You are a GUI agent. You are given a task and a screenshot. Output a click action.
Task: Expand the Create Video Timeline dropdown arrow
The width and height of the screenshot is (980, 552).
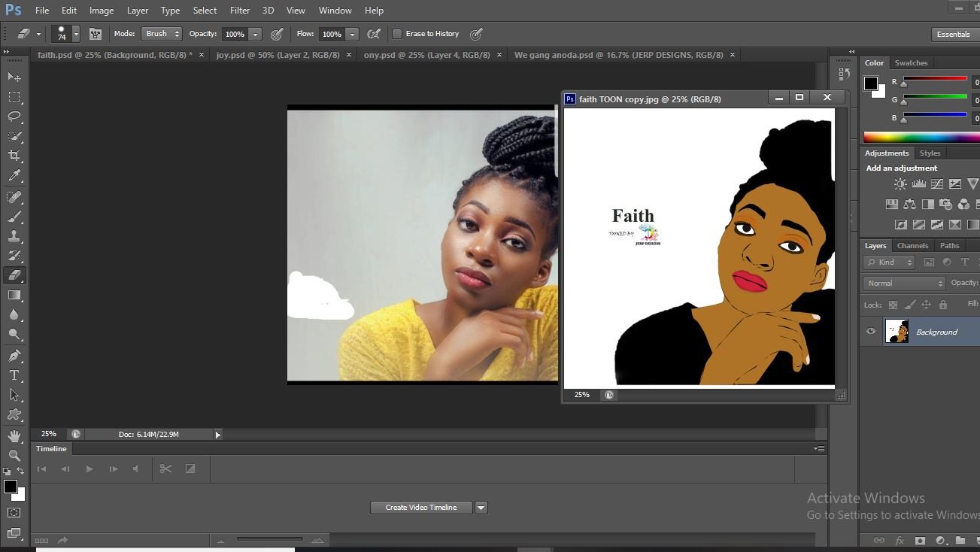(481, 508)
